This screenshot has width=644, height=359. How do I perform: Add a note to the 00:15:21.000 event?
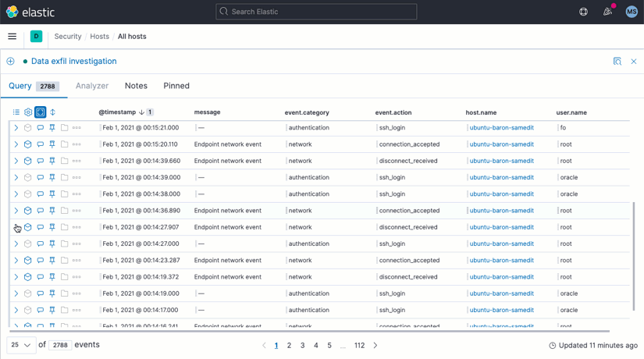click(x=41, y=128)
